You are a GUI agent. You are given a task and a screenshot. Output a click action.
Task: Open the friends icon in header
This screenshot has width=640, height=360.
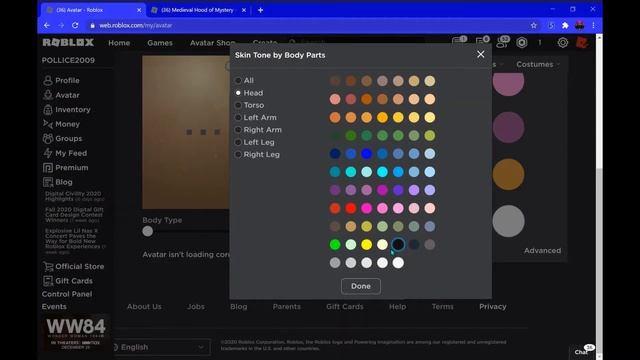click(x=502, y=42)
